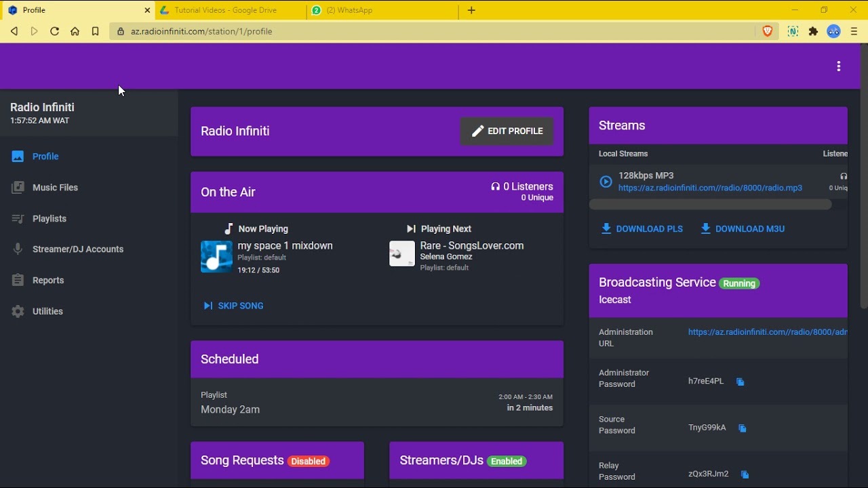
Task: Click the 0 Listeners headphones icon
Action: 495,186
